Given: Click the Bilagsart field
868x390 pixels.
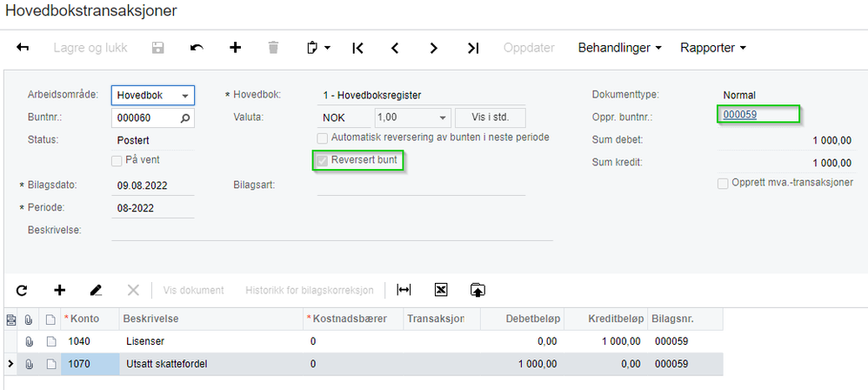Looking at the screenshot, I should [421, 185].
